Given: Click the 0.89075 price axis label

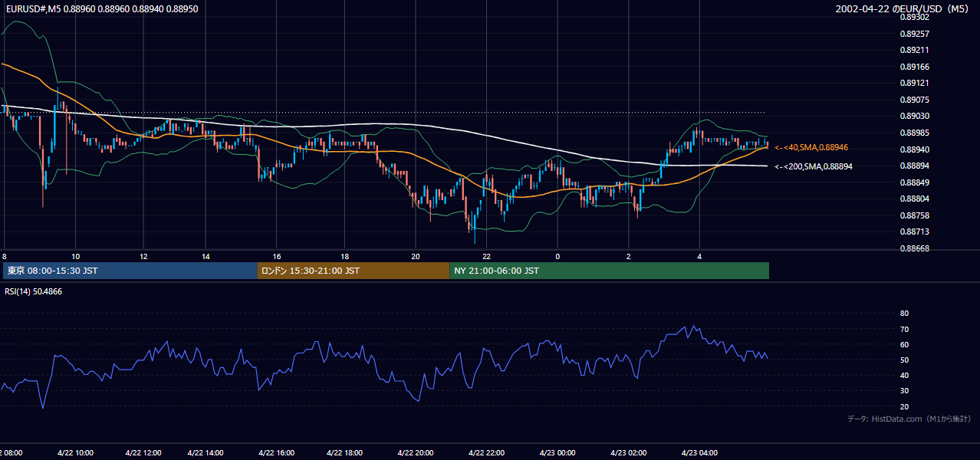Looking at the screenshot, I should tap(915, 100).
